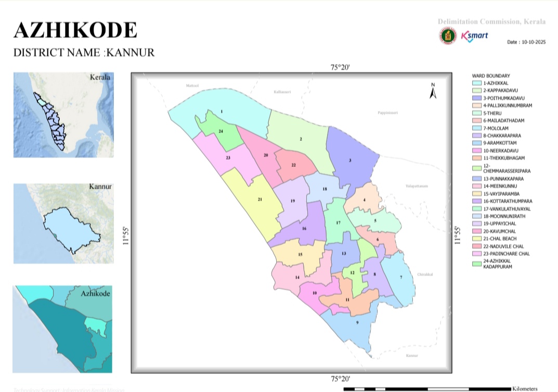The image size is (558, 392).
Task: Click the left 11°55' latitude label
Action: point(126,236)
